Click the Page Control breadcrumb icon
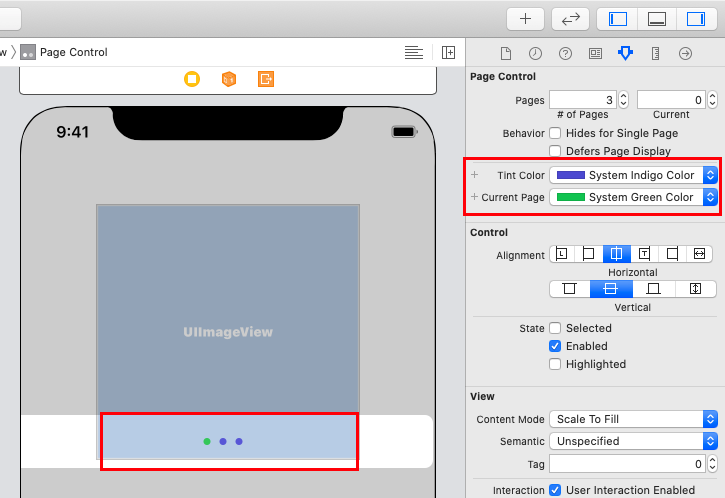 28,52
